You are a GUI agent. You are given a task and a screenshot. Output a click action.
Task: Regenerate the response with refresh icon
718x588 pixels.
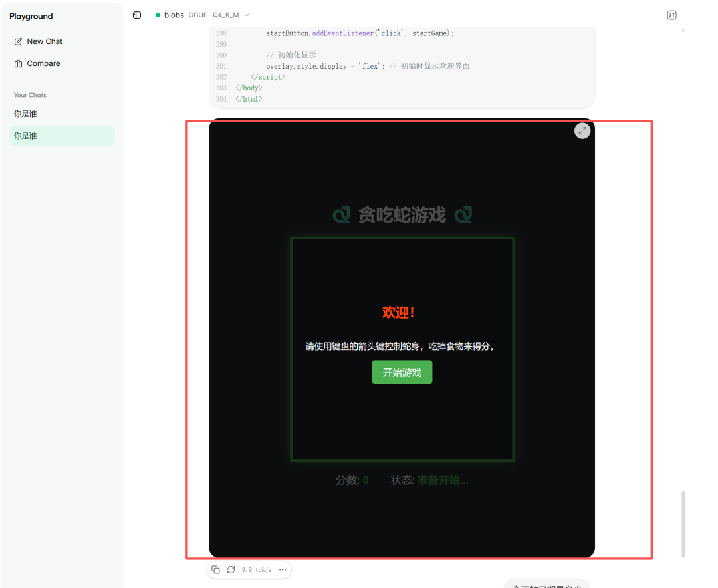pos(231,569)
